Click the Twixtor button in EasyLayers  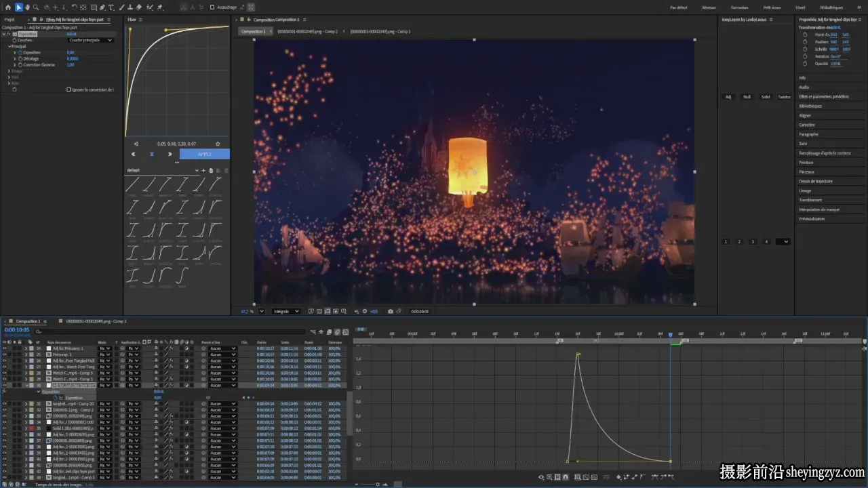(784, 97)
